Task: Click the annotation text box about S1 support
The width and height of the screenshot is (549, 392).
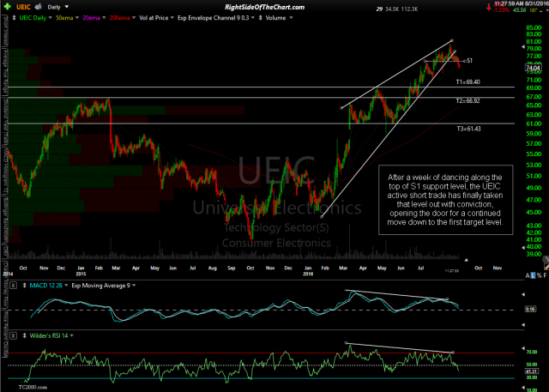Action: [x=445, y=200]
